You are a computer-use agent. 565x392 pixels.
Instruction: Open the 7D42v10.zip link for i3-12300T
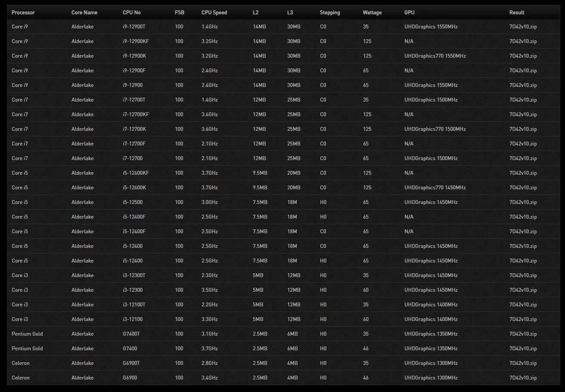(x=523, y=275)
